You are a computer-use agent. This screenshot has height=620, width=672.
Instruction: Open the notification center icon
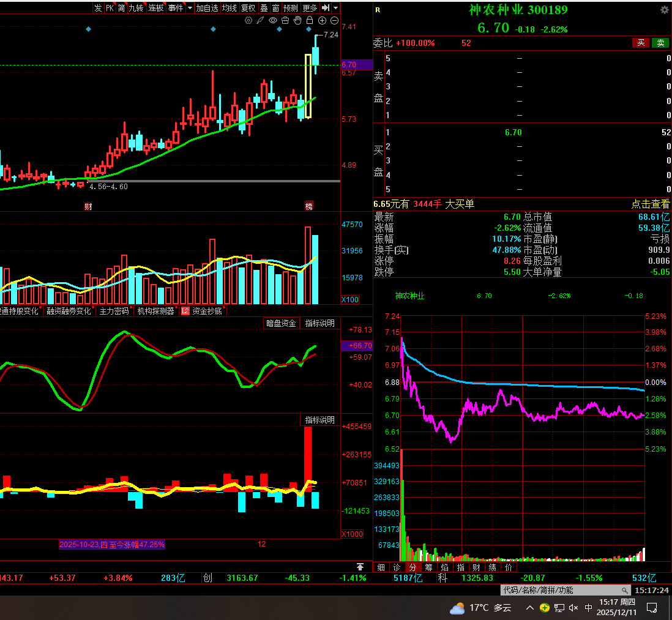coord(652,608)
